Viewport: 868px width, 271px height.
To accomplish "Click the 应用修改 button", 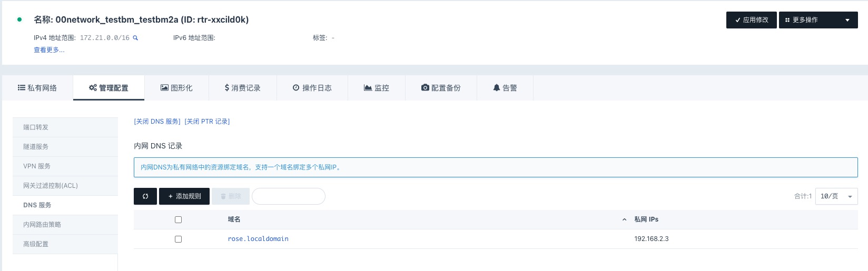I will [751, 20].
